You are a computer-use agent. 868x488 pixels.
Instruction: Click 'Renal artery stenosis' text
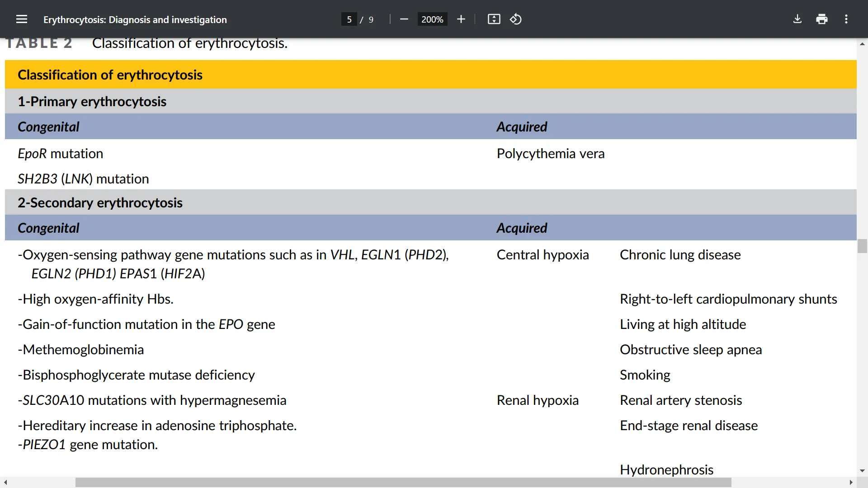(681, 400)
